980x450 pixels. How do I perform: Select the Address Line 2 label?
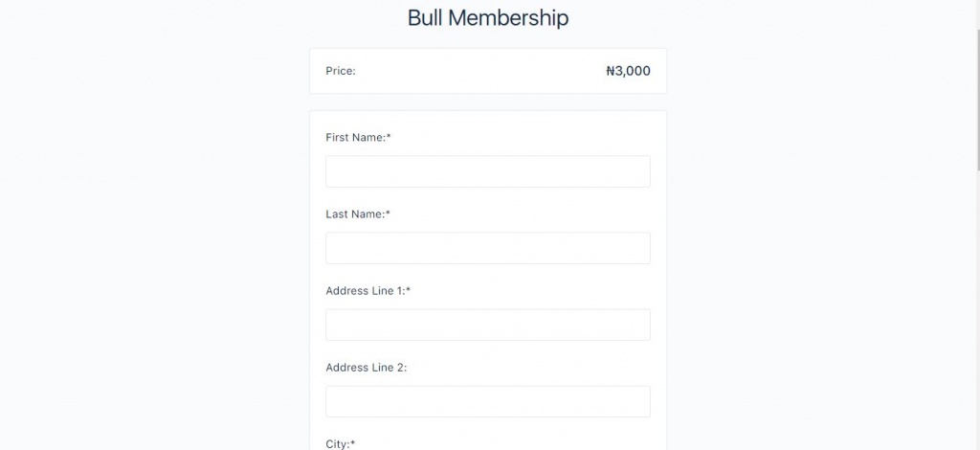coord(367,368)
